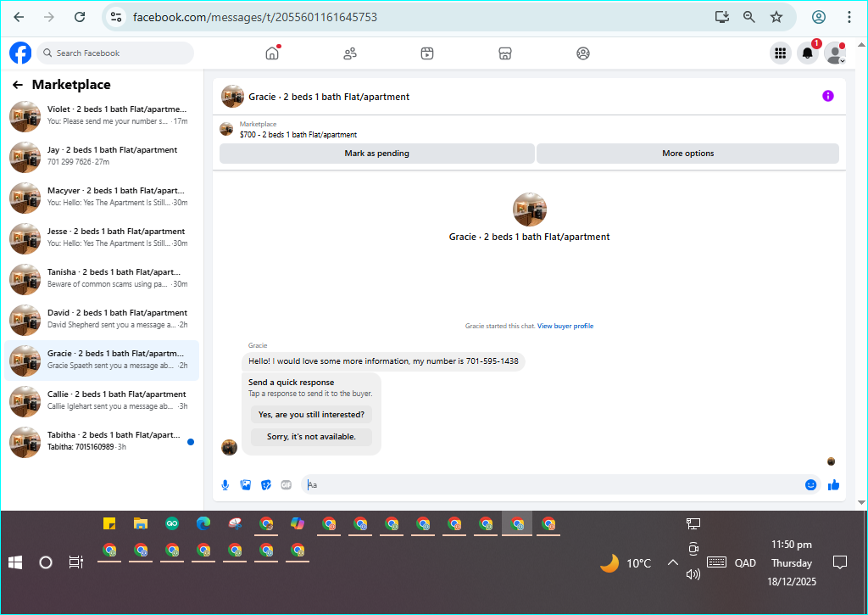The height and width of the screenshot is (615, 868).
Task: Click Gracie's message with phone number
Action: coord(383,361)
